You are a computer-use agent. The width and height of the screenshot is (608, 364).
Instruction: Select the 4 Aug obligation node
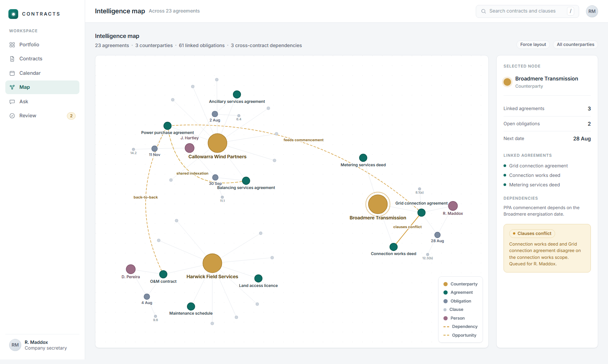[x=147, y=297]
